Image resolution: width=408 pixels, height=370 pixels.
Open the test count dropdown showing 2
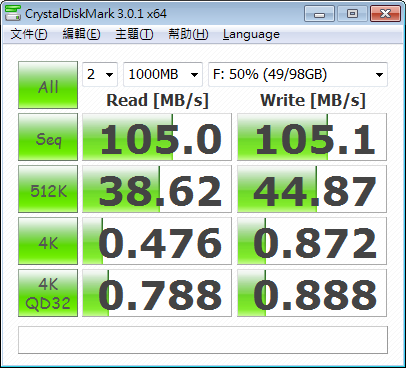[x=100, y=74]
